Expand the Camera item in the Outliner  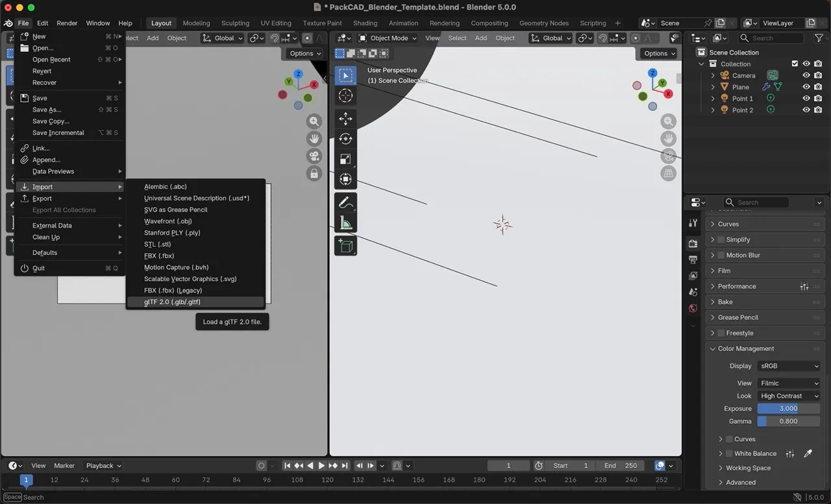[713, 75]
